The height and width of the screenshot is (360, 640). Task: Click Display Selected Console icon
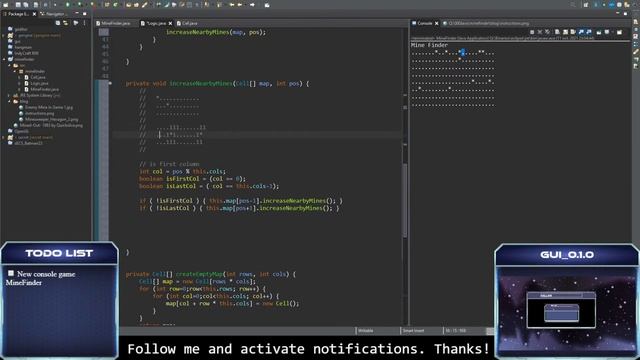(607, 32)
